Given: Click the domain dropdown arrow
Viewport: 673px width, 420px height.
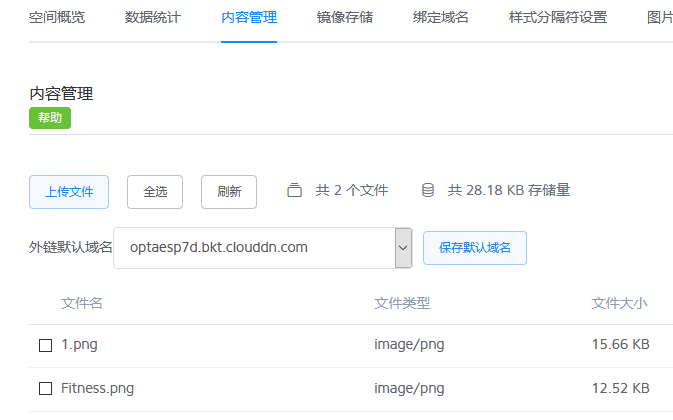Looking at the screenshot, I should click(x=403, y=248).
